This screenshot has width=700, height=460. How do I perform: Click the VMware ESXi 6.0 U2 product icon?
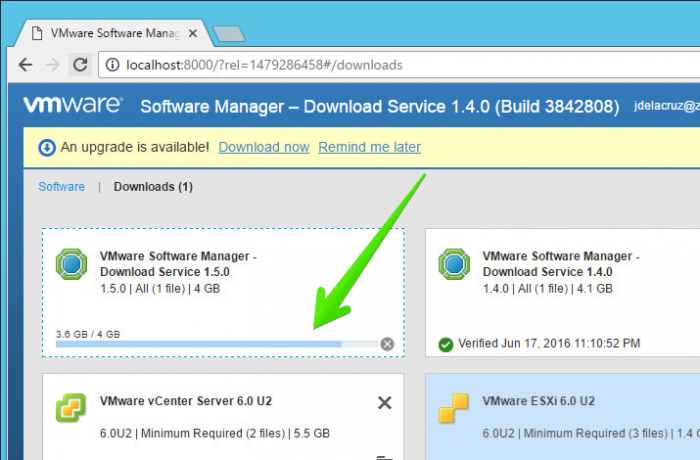tap(453, 408)
